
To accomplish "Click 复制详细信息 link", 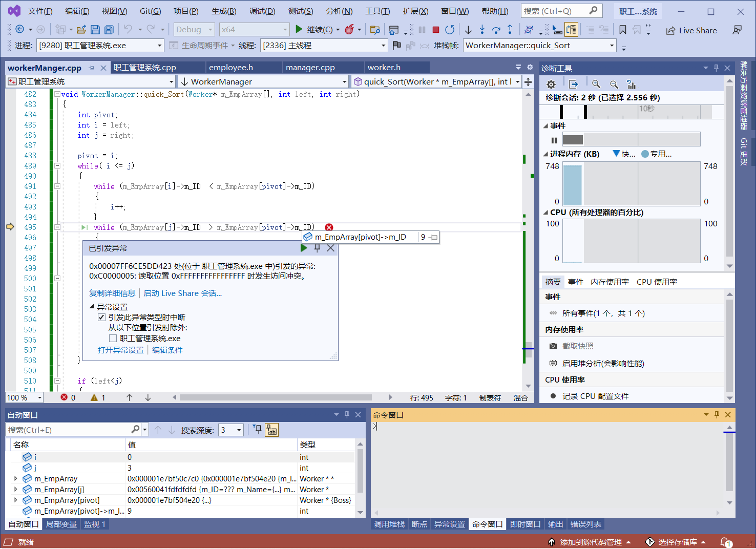I will 112,293.
